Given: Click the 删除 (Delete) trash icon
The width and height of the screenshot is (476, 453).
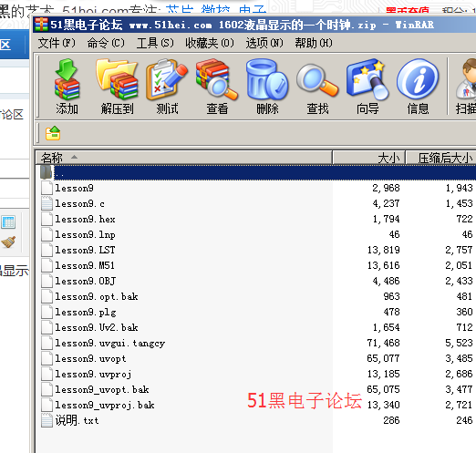Looking at the screenshot, I should (267, 79).
